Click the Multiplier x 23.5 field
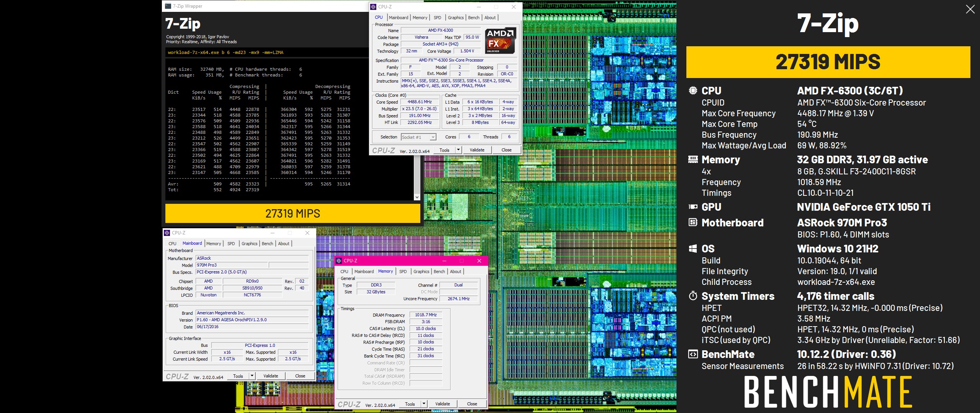This screenshot has height=413, width=980. coord(420,109)
